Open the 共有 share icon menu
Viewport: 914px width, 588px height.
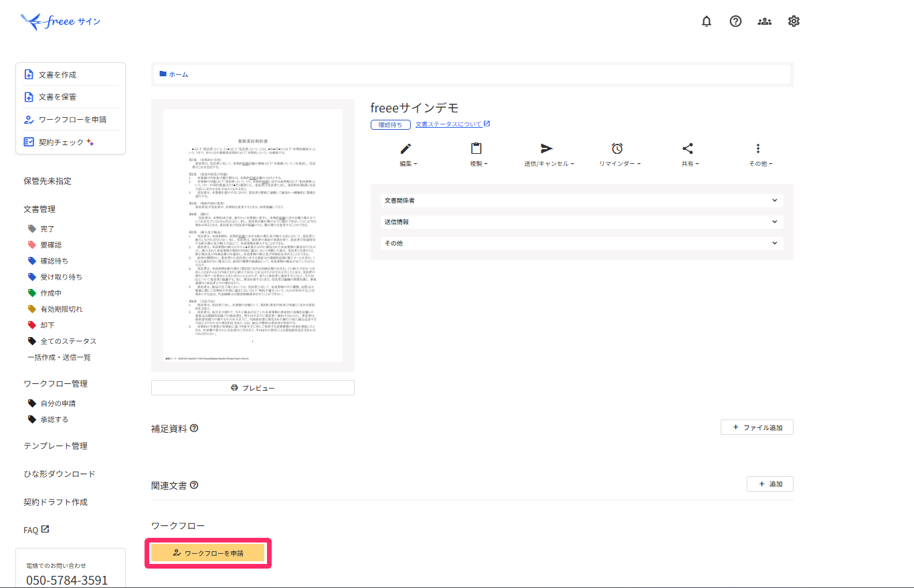688,149
